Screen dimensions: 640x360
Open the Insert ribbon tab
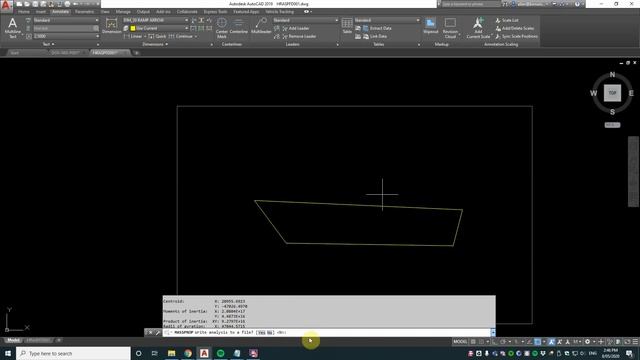[x=41, y=12]
